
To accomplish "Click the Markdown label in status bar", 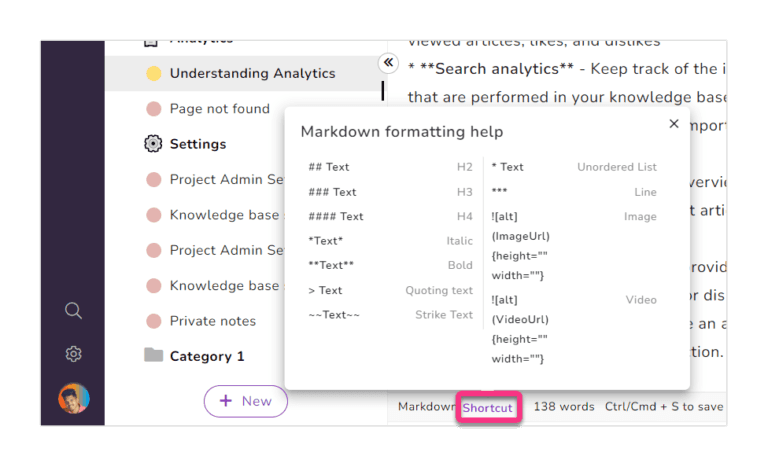I will (x=427, y=407).
